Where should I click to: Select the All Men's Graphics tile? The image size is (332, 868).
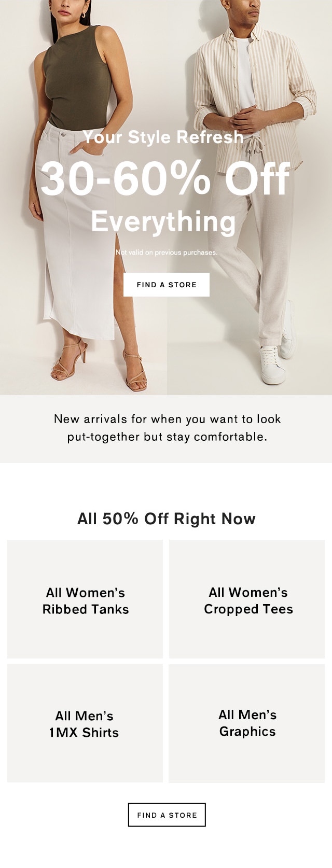(247, 723)
